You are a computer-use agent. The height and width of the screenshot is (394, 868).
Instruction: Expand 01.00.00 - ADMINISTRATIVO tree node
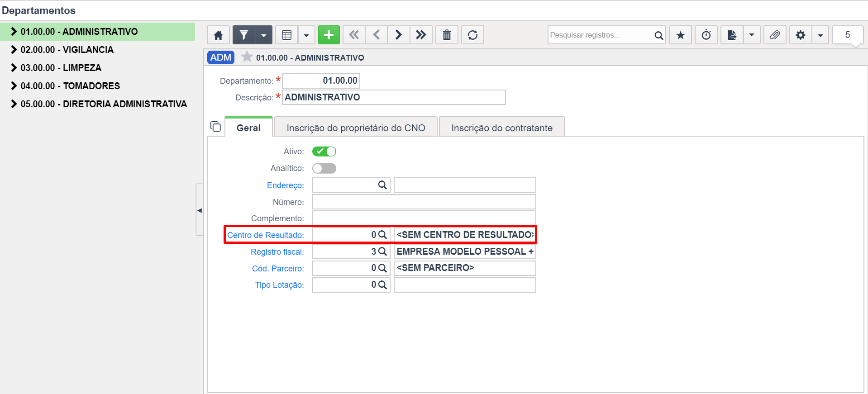(14, 32)
